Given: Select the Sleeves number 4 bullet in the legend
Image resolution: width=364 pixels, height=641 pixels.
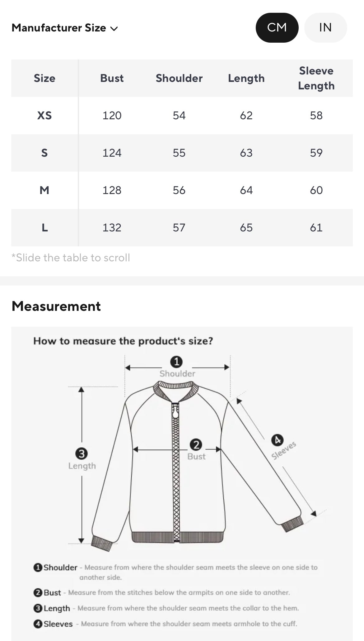Looking at the screenshot, I should click(38, 624).
